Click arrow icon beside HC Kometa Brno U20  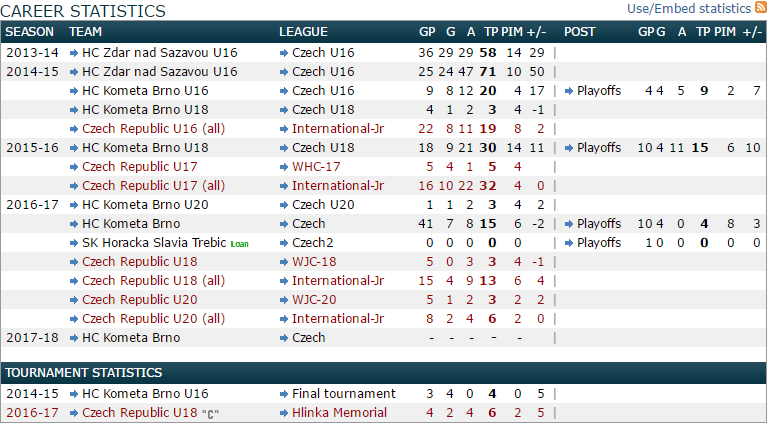point(73,205)
